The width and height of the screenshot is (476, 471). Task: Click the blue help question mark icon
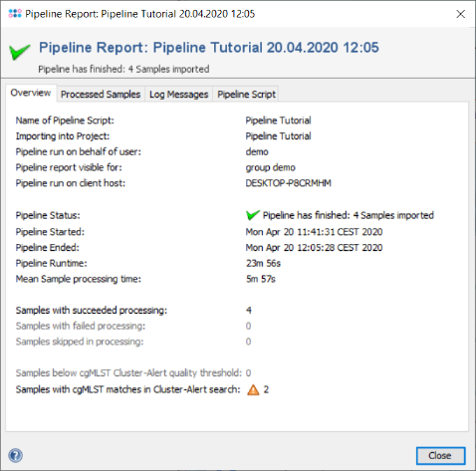pyautogui.click(x=16, y=455)
